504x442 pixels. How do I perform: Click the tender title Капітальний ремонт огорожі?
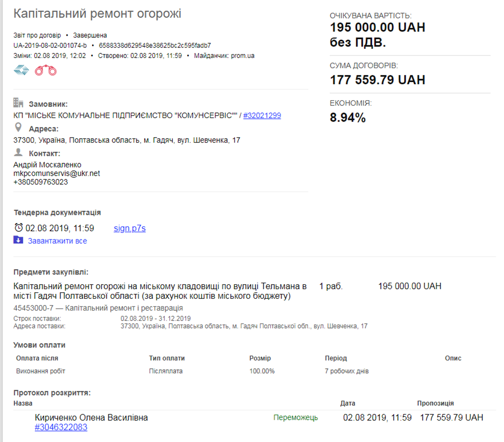coord(97,14)
